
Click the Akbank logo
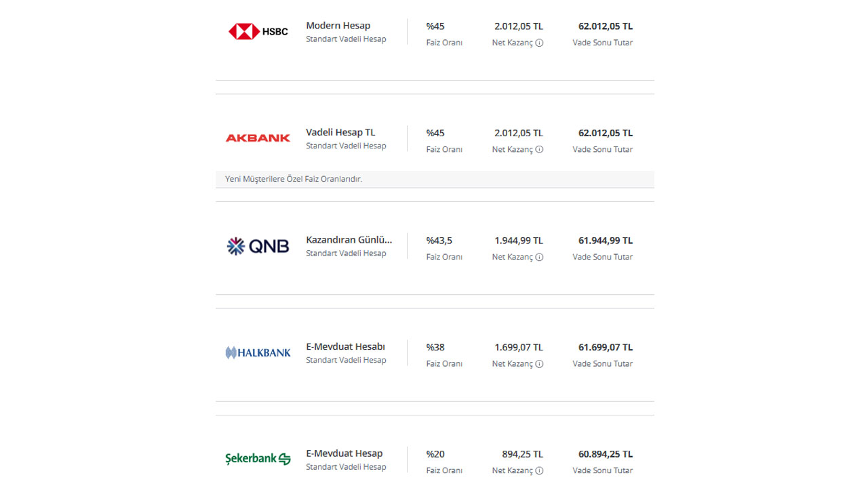258,138
